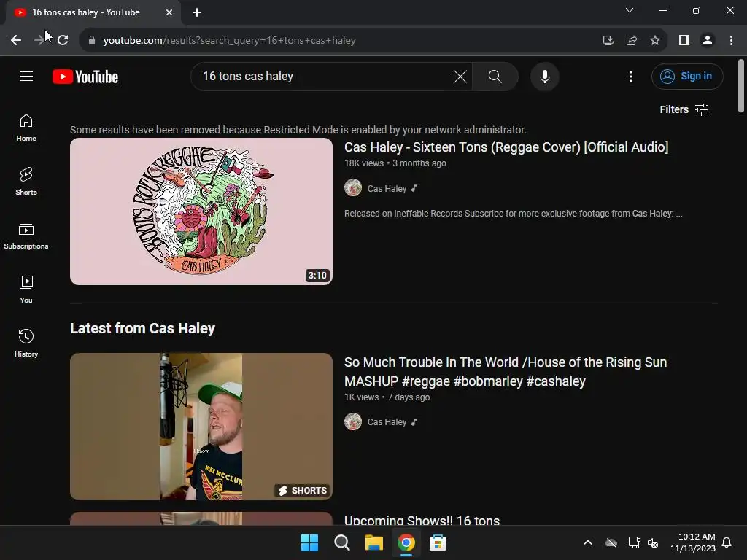Open YouTube settings three-dot menu
This screenshot has height=560, width=747.
pos(631,76)
